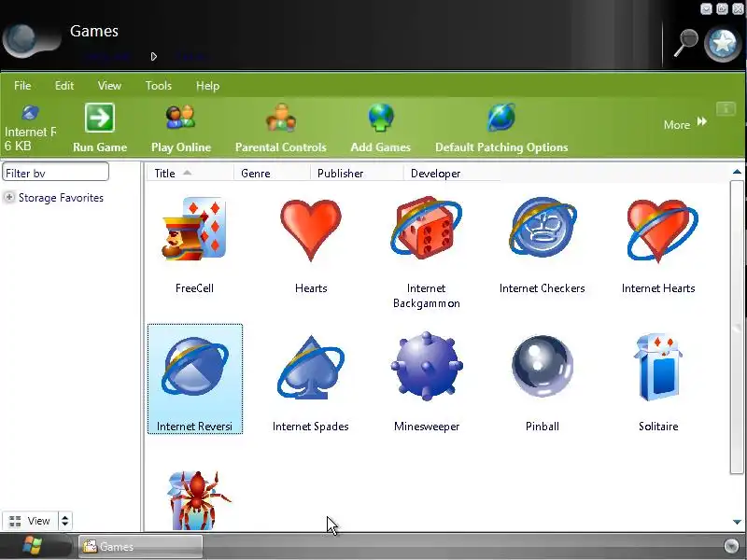Sort by the Genre column header
Viewport: 747px width, 560px height.
click(x=272, y=174)
